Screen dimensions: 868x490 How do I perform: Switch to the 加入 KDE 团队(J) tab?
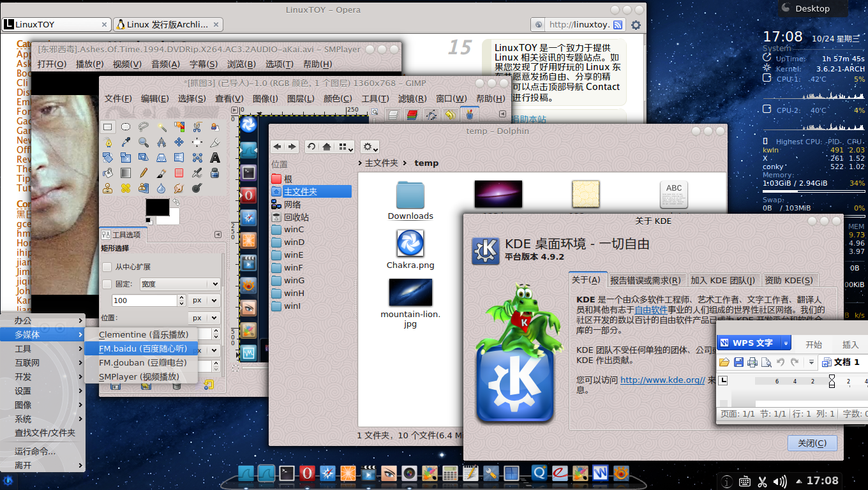[722, 279]
